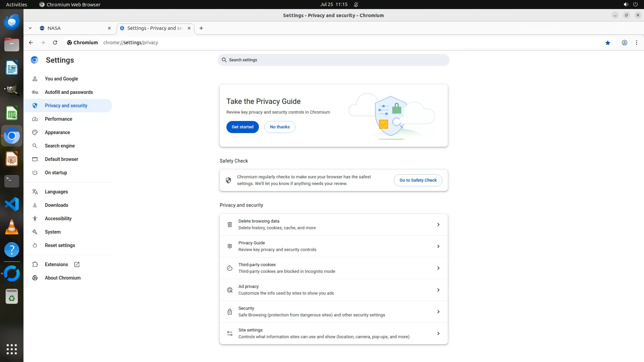Viewport: 644px width, 362px height.
Task: Click the bookmark star icon
Action: [607, 43]
